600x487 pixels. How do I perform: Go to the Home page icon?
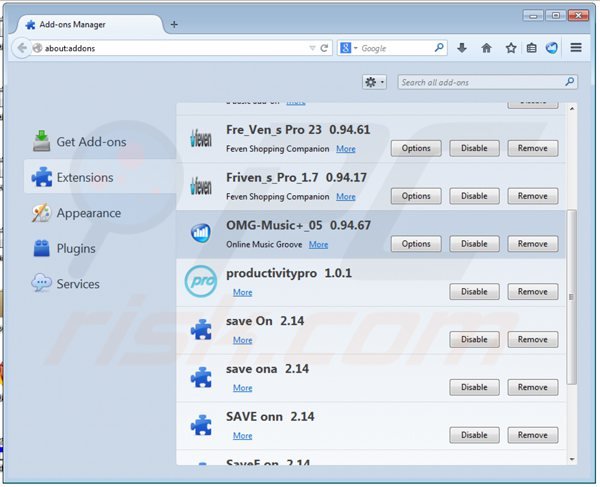[487, 47]
